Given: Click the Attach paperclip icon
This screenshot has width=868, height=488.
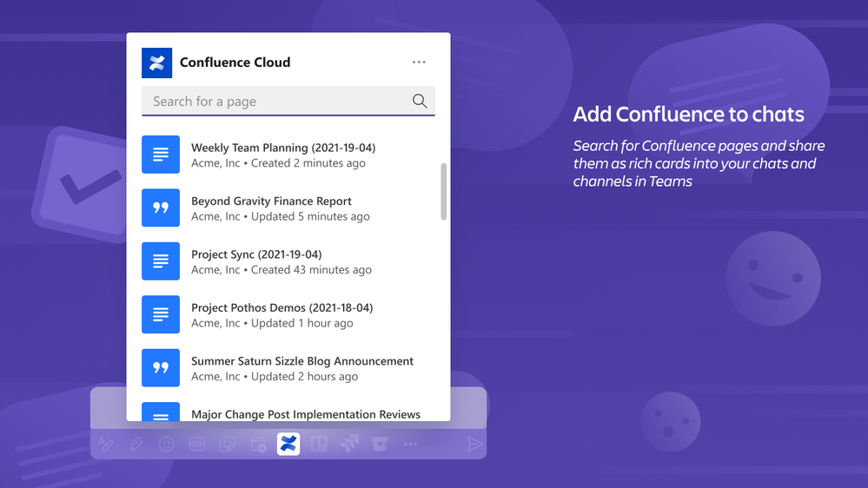Looking at the screenshot, I should click(x=136, y=444).
